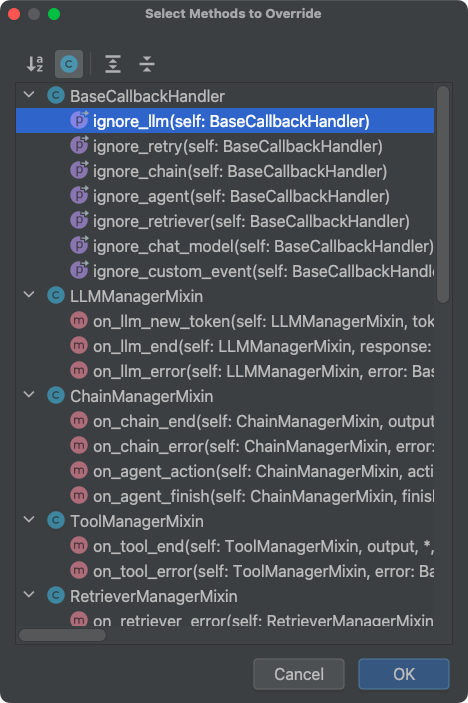Collapse the LLMManagerMixin group chevron
Image resolution: width=468 pixels, height=703 pixels.
click(29, 295)
